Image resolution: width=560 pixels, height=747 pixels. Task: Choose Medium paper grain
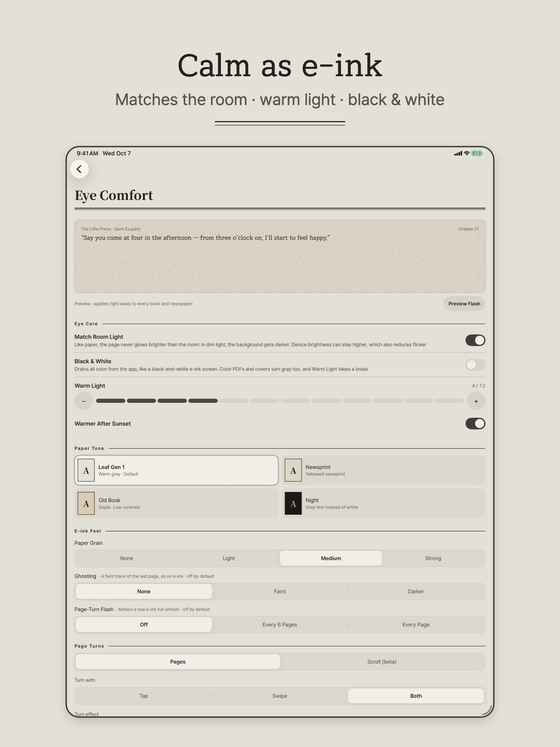331,558
